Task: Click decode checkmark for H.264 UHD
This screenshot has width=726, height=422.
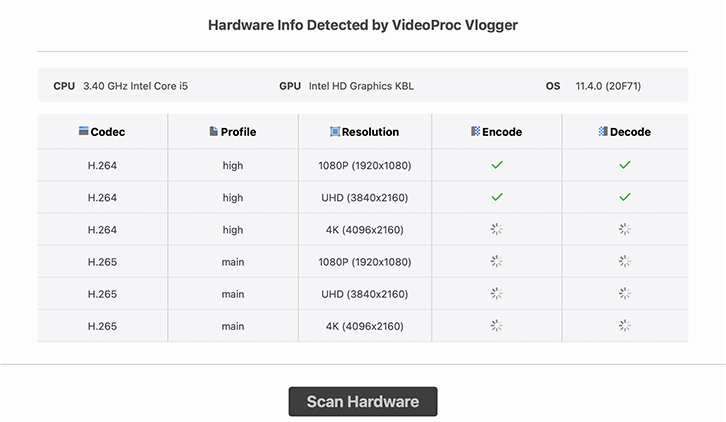Action: 625,197
